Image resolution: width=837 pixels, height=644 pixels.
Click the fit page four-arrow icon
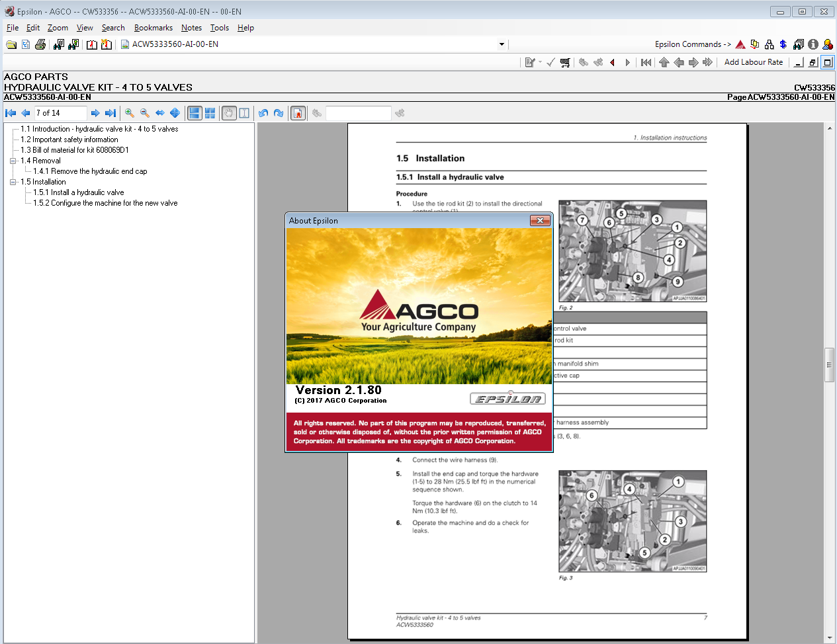[x=175, y=113]
